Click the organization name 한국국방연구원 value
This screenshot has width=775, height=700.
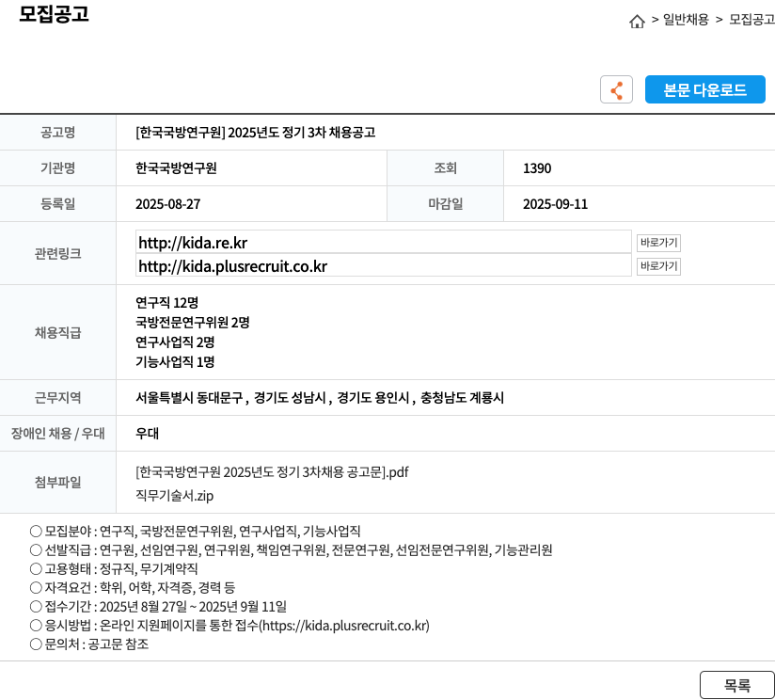click(x=176, y=168)
